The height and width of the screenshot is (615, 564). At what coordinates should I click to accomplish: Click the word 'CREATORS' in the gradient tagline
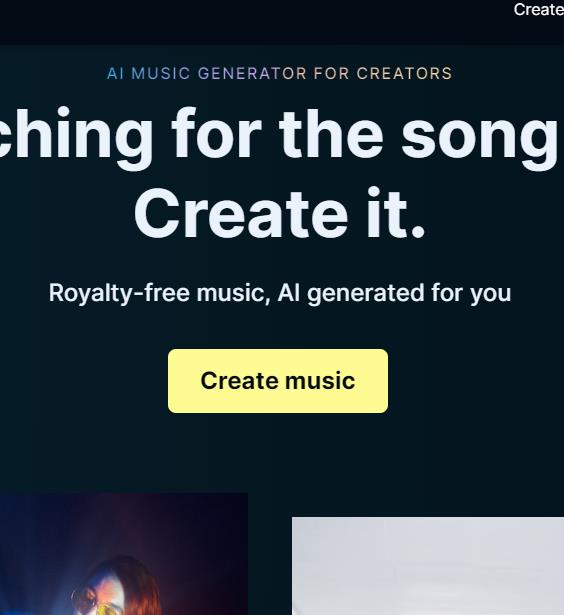pos(404,73)
